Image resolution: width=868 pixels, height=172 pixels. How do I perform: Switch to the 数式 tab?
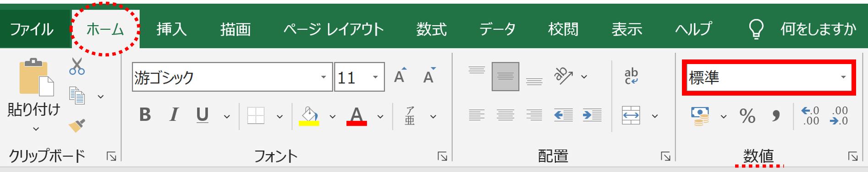[x=431, y=29]
